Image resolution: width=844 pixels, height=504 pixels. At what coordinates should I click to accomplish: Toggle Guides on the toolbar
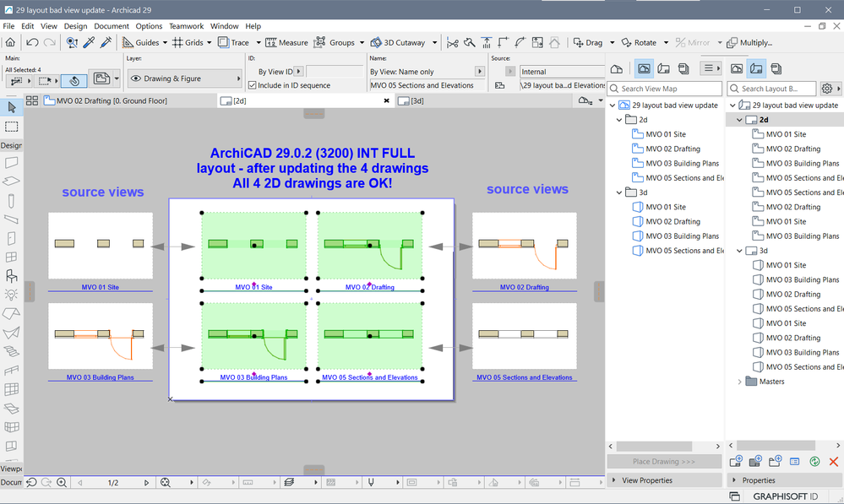click(x=140, y=42)
